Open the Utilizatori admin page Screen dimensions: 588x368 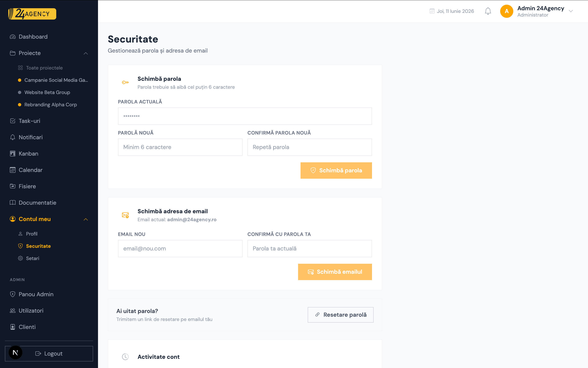(49, 311)
